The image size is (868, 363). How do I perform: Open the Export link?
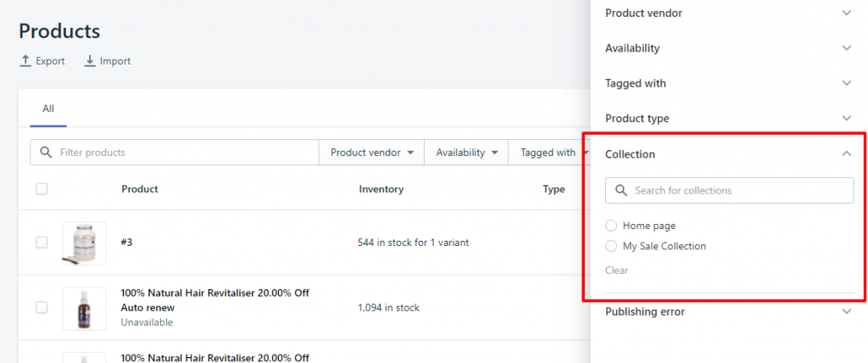(42, 61)
